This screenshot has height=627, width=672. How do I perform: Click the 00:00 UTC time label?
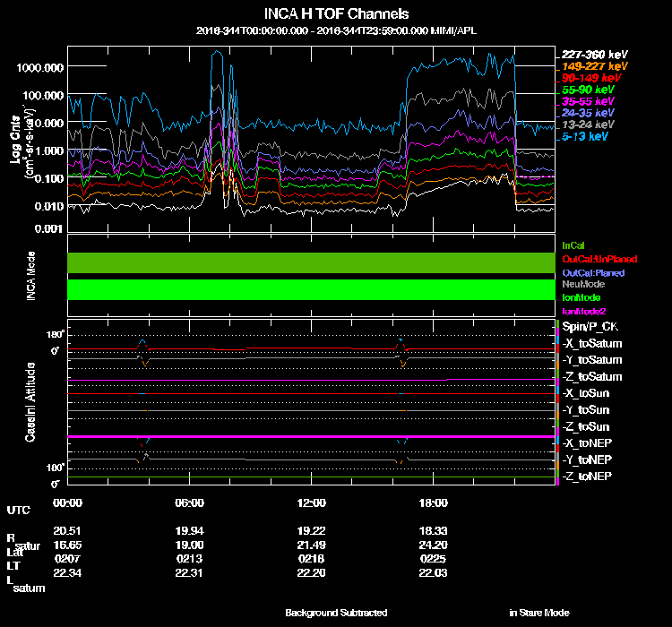pos(67,502)
